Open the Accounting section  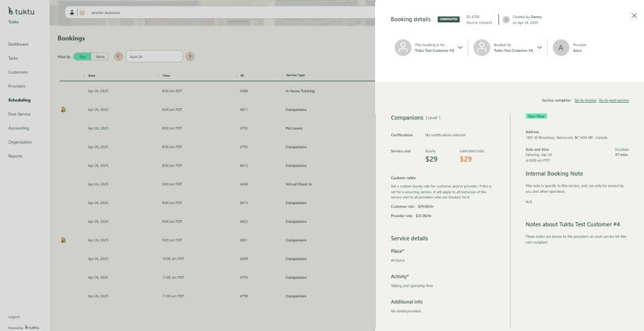(19, 128)
